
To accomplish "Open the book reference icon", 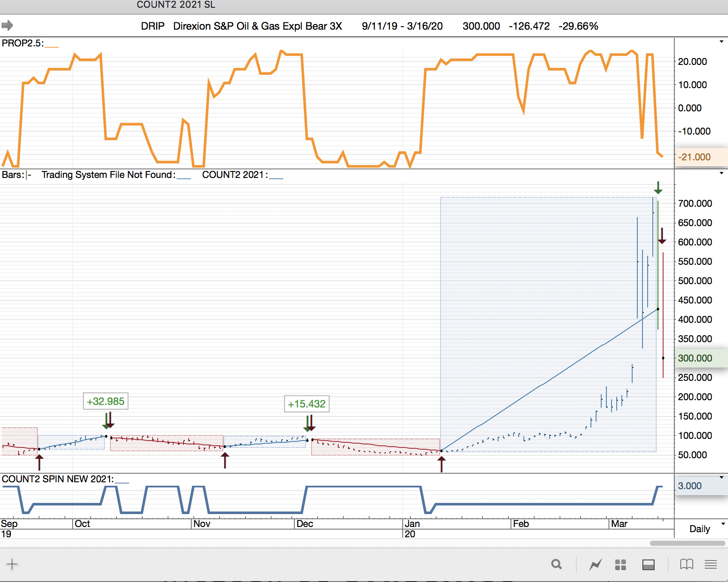I will click(x=687, y=564).
